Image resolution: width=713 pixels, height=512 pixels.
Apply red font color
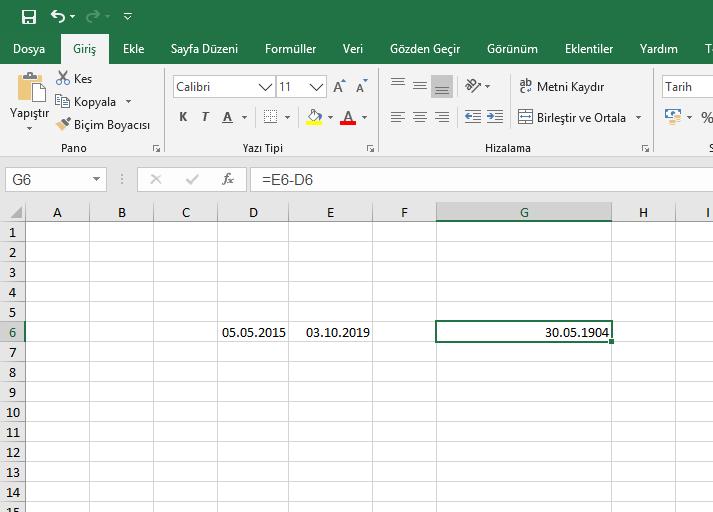click(348, 117)
